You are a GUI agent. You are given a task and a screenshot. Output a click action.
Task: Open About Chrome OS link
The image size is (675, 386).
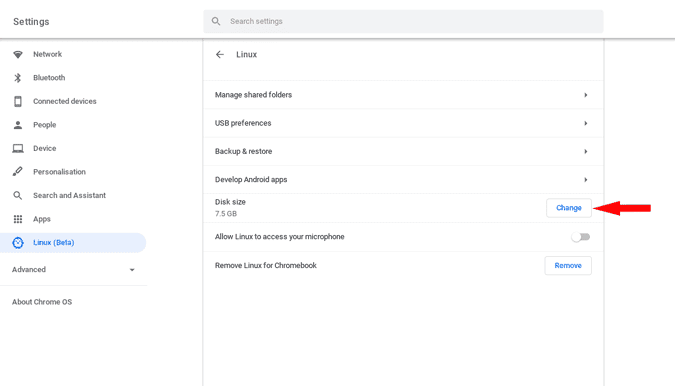click(42, 302)
